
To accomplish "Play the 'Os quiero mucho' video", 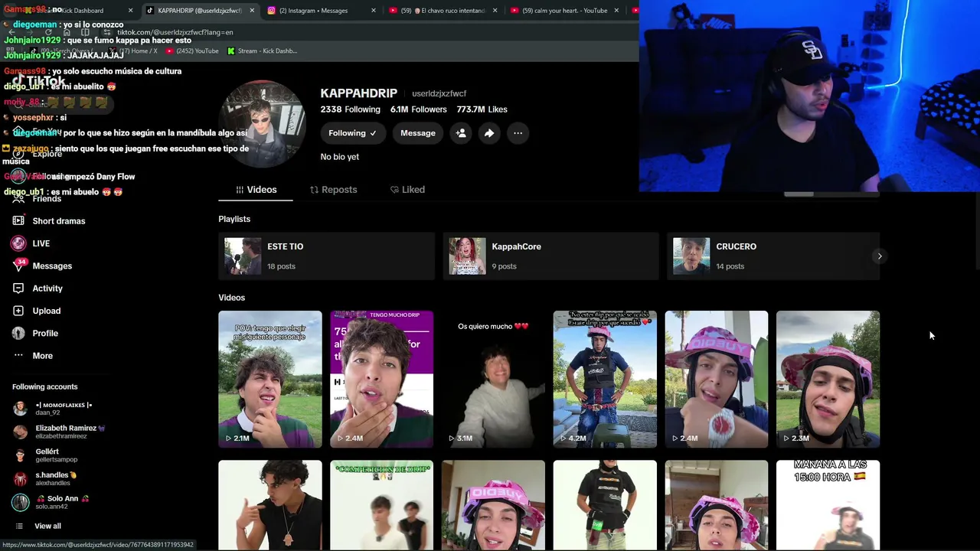I will coord(493,379).
